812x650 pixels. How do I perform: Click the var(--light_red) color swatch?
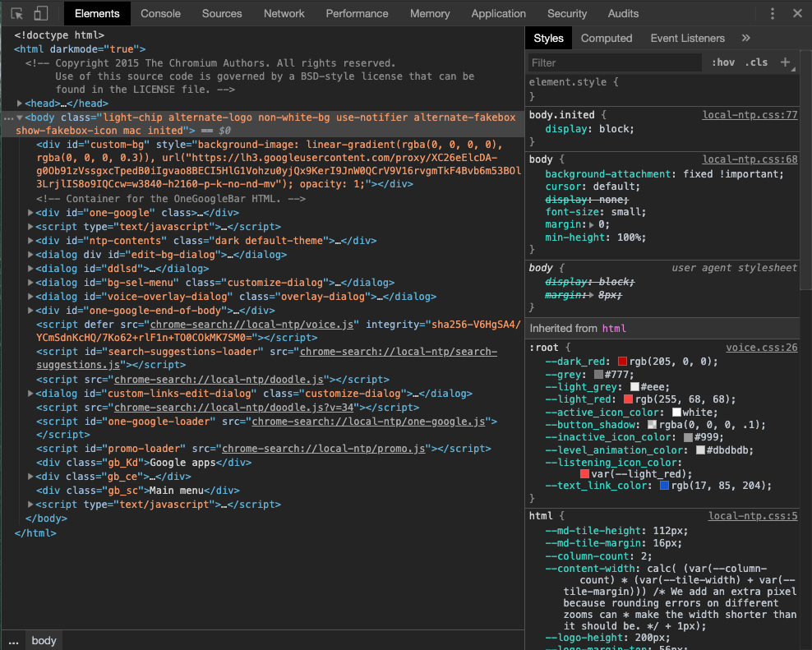click(585, 474)
